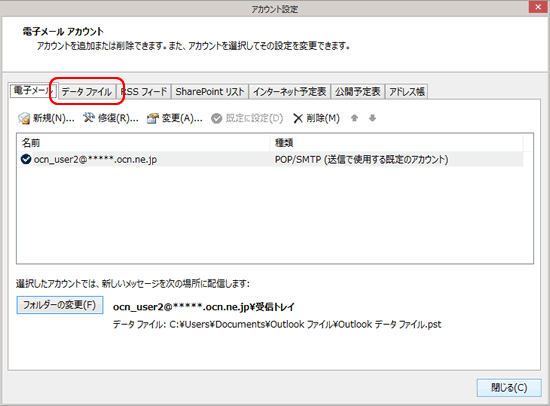Move account up with the up arrow

click(x=354, y=118)
